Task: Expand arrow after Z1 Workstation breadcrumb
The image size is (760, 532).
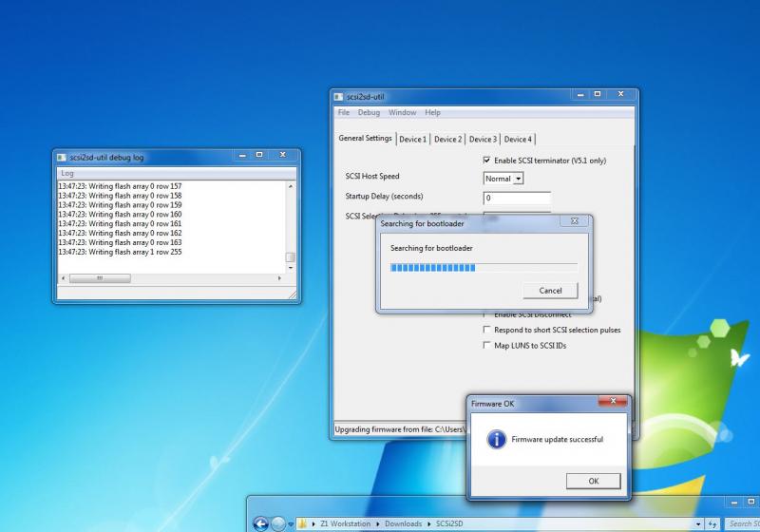Action: click(377, 523)
